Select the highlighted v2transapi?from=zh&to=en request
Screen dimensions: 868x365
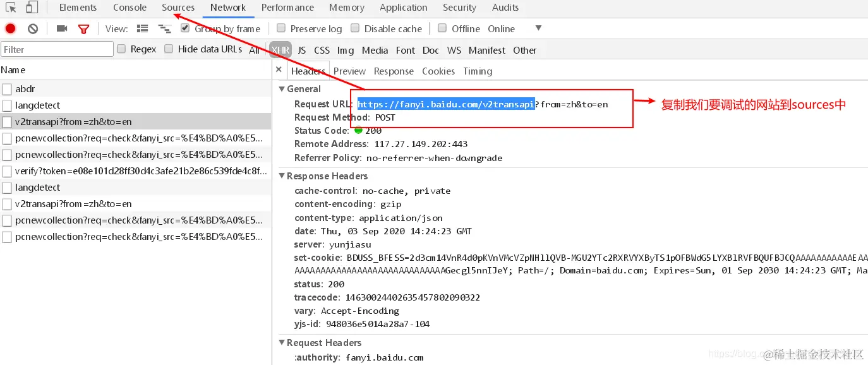(135, 122)
